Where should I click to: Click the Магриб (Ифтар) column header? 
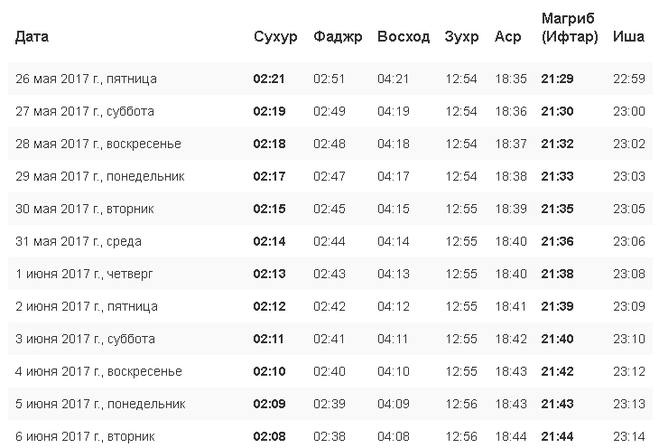click(x=569, y=28)
